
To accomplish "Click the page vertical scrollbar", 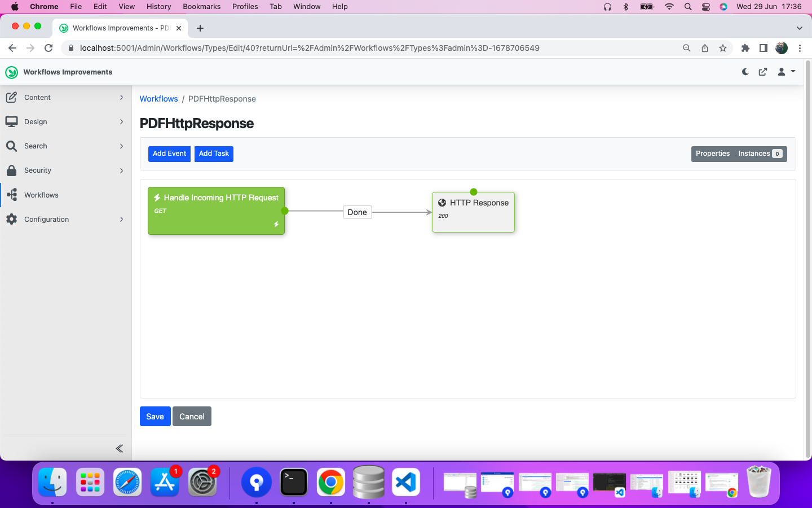I will click(807, 260).
